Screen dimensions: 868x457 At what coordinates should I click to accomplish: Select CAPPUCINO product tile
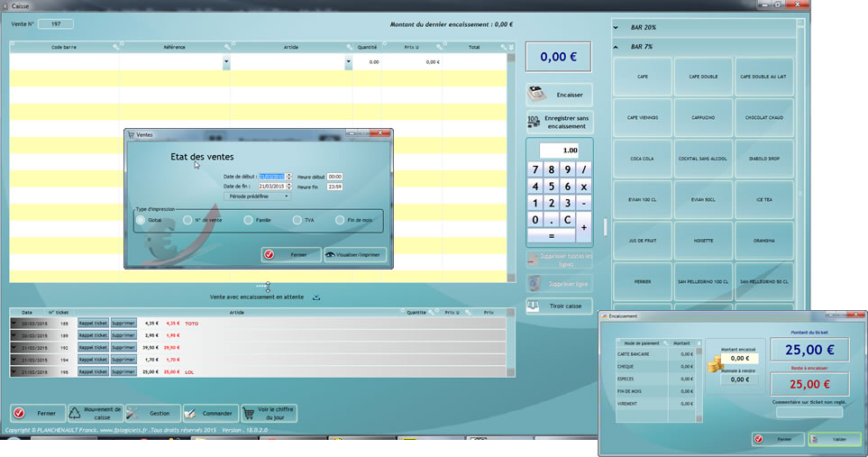[x=703, y=117]
